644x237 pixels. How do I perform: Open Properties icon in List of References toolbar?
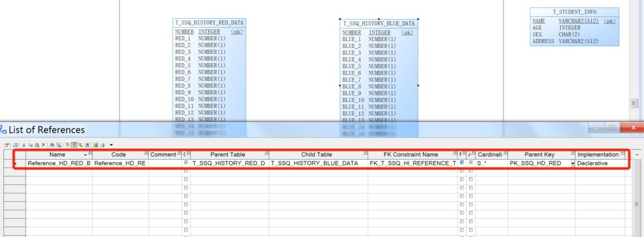(x=7, y=145)
